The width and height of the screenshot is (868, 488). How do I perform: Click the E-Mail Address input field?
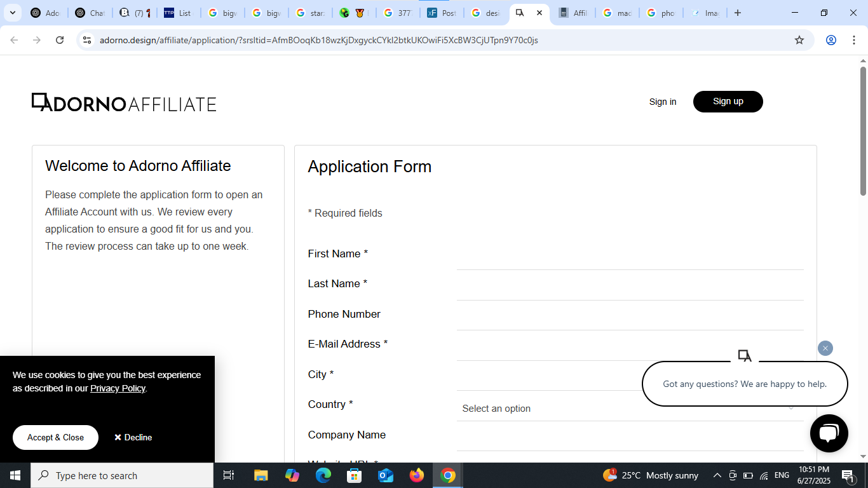click(630, 347)
